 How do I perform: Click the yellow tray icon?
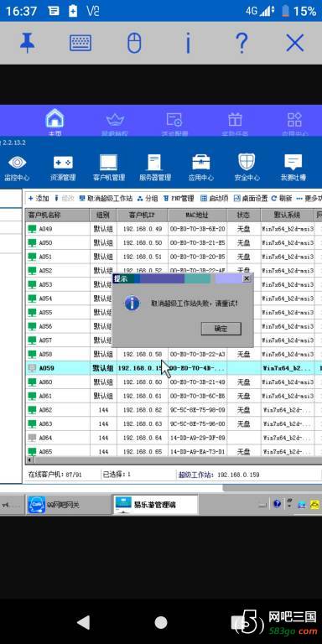pyautogui.click(x=315, y=504)
